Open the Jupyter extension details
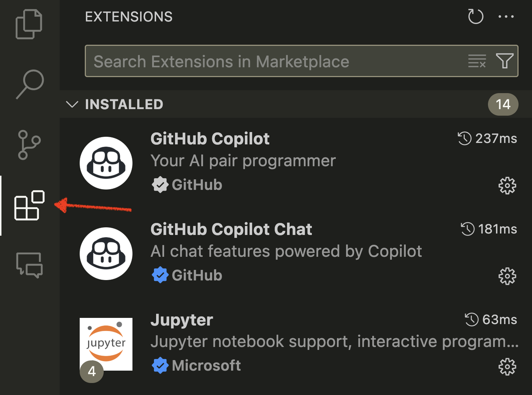This screenshot has height=395, width=532. click(x=296, y=344)
